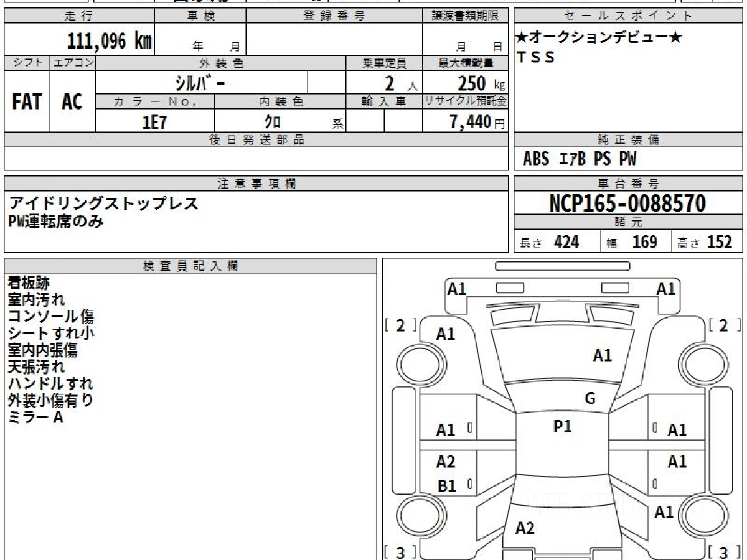Select the length value 長さ 424
This screenshot has width=747, height=560.
(x=550, y=242)
